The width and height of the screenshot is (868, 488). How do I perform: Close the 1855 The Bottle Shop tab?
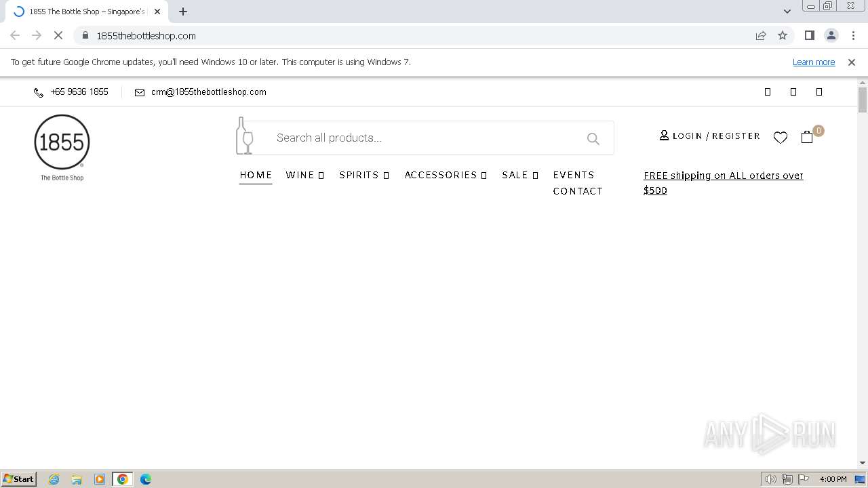(x=157, y=12)
